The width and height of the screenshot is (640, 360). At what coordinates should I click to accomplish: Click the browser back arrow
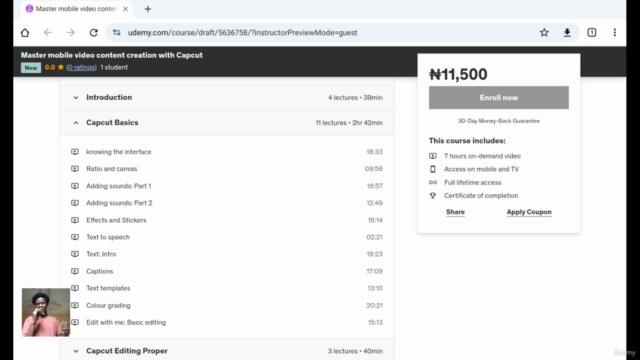click(x=48, y=33)
